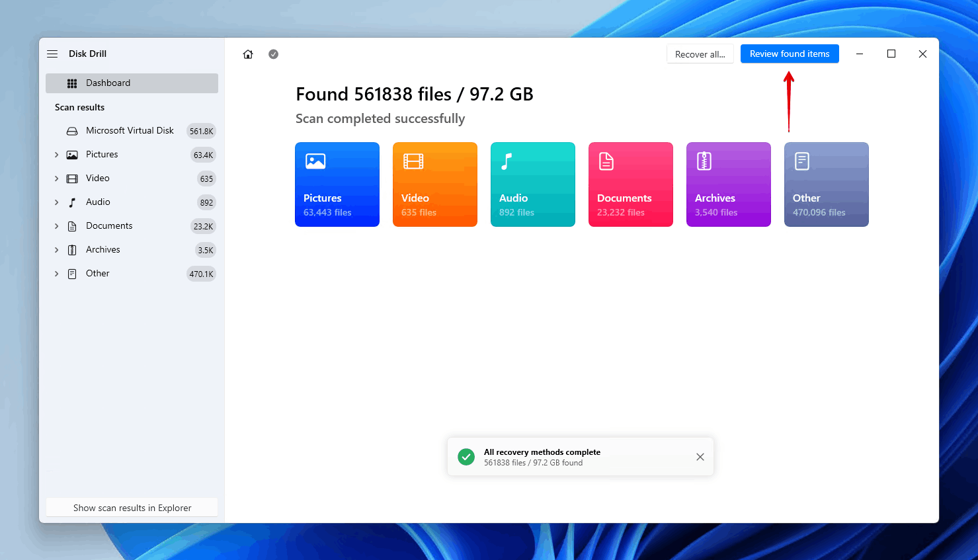The height and width of the screenshot is (560, 978).
Task: Click the Disk Drill title text
Action: [x=87, y=54]
